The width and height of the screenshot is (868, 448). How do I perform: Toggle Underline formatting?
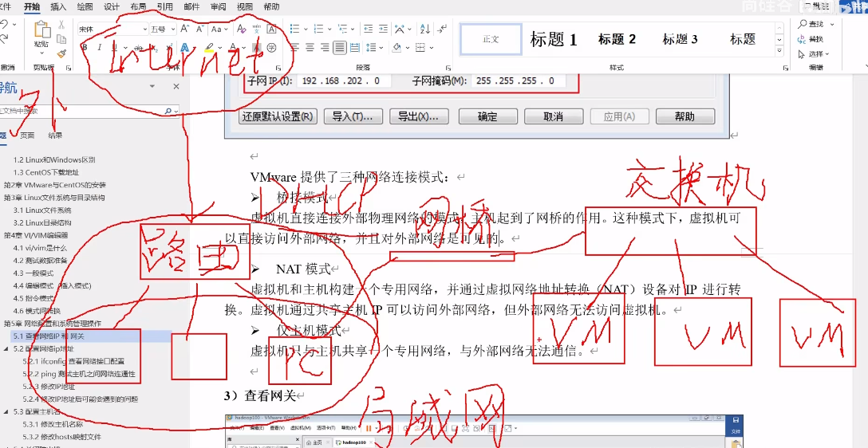(115, 48)
